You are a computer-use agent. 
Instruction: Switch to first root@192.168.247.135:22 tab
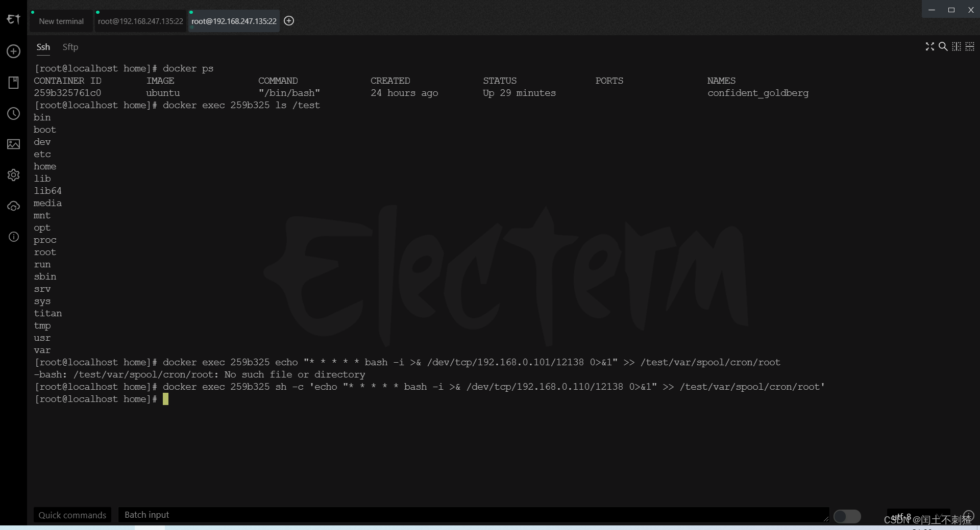click(x=140, y=21)
